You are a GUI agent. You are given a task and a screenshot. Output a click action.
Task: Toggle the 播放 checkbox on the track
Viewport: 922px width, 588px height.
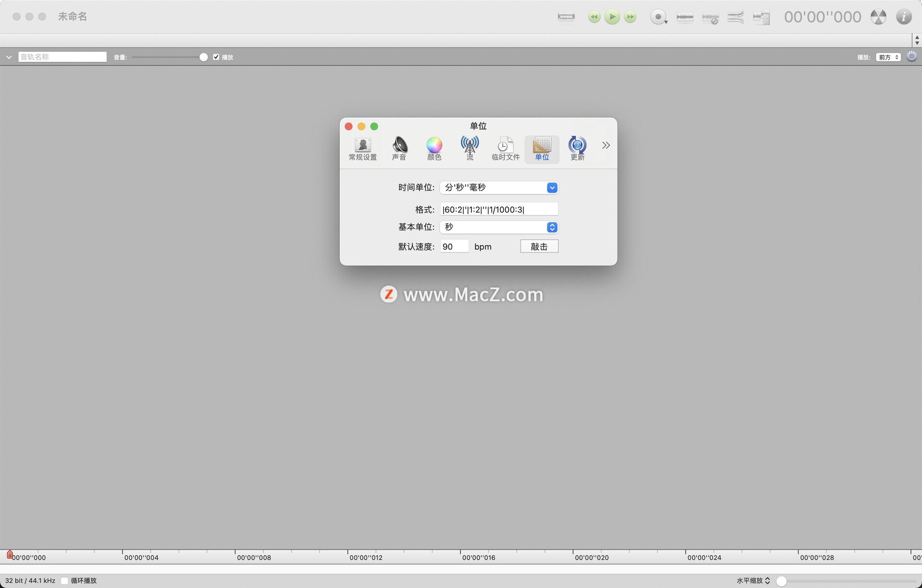coord(216,57)
